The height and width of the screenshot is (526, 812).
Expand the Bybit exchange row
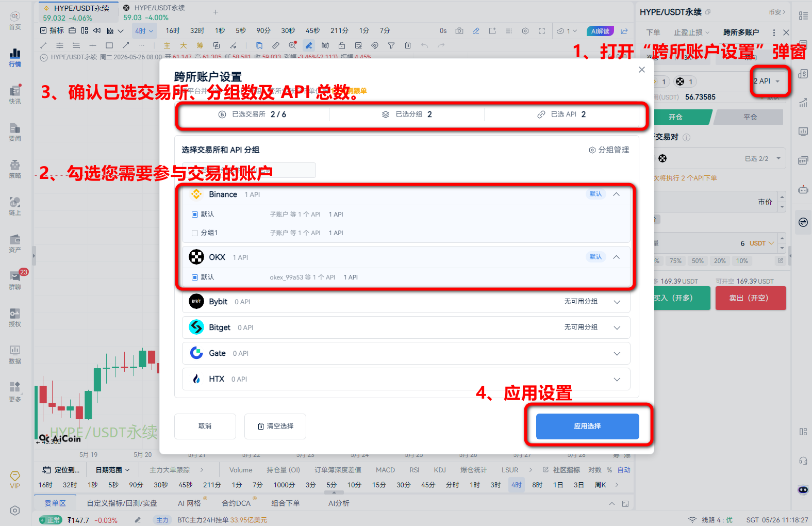click(617, 302)
